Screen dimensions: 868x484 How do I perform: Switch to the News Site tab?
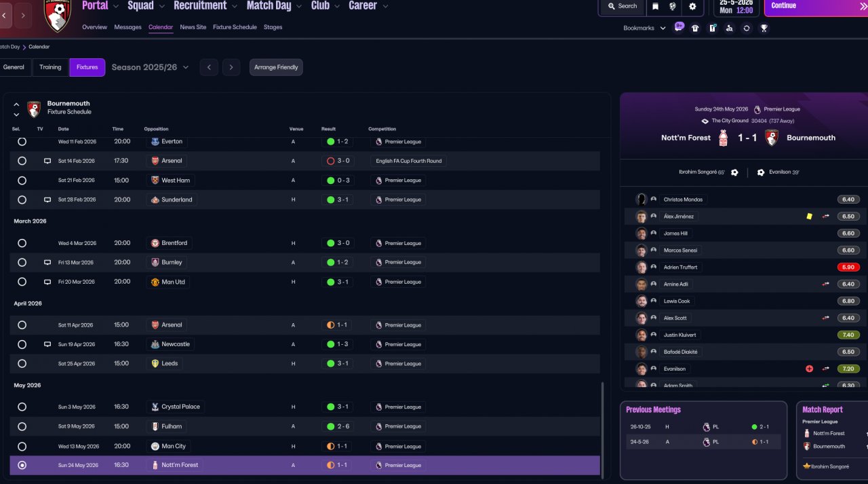193,27
